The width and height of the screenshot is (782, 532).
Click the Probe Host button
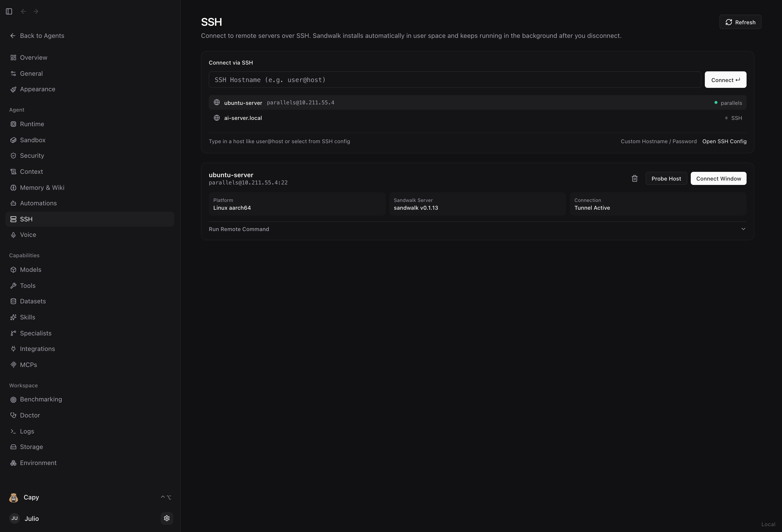click(x=666, y=179)
